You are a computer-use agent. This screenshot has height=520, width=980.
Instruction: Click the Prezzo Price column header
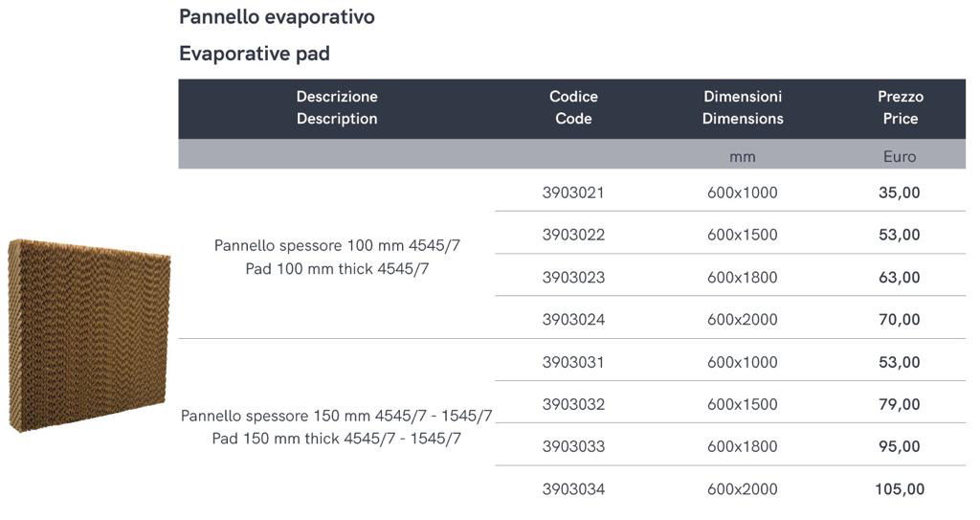coord(900,107)
